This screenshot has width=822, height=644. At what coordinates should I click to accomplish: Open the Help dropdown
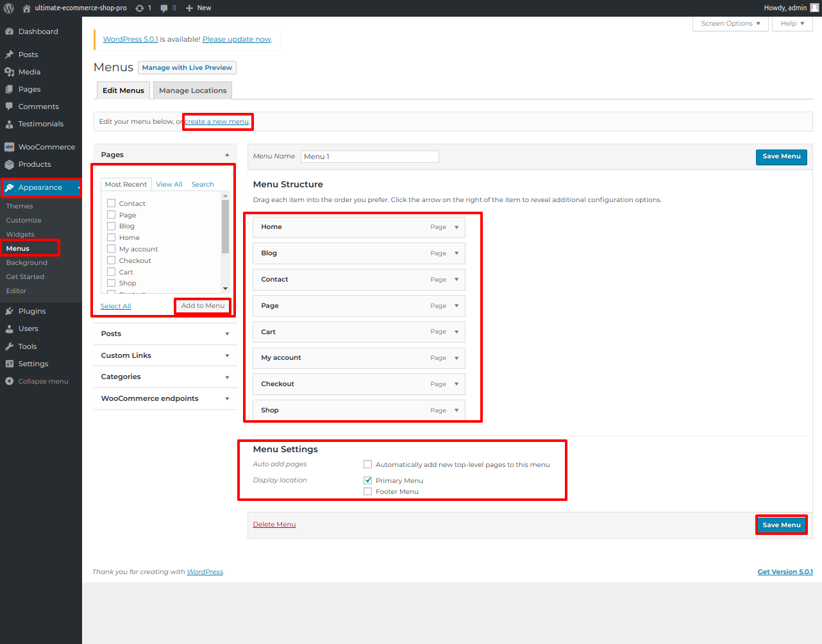pos(793,24)
